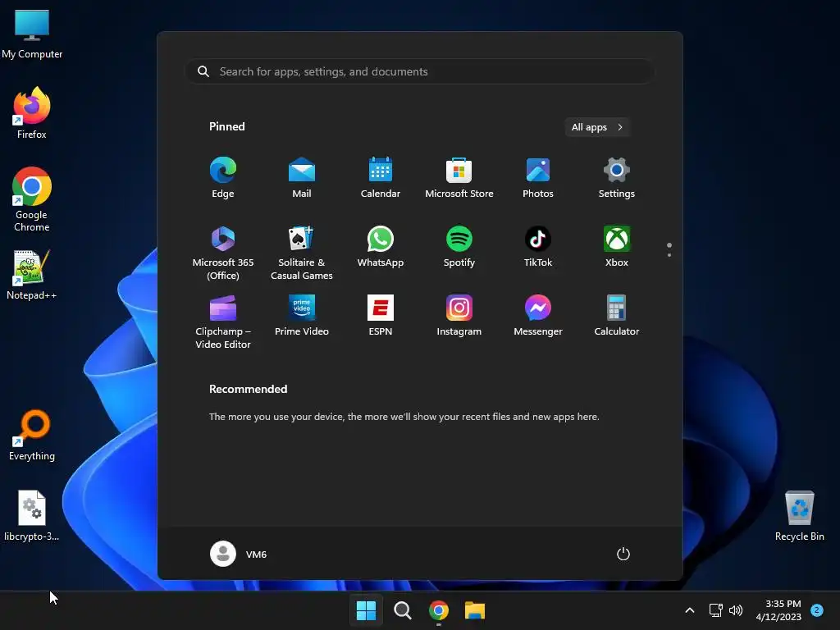Select Google Chrome desktop shortcut
This screenshot has width=840, height=630.
point(32,199)
